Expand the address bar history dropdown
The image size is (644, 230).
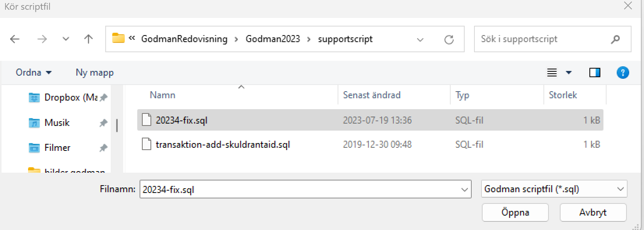[x=420, y=39]
